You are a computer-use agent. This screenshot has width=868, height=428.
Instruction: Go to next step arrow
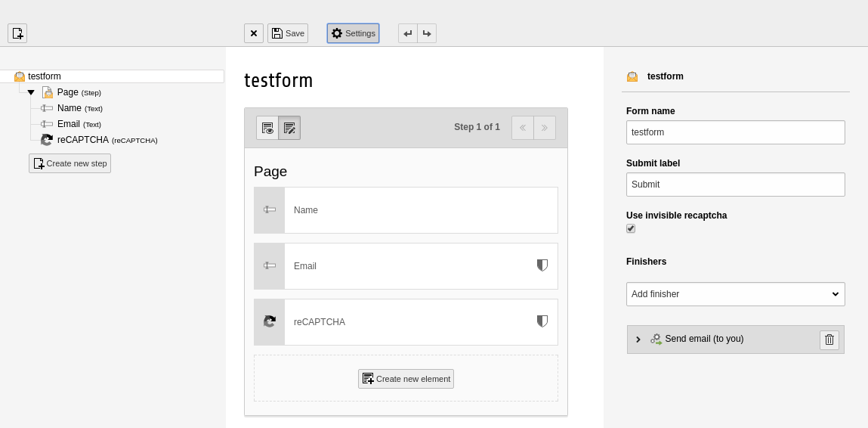[x=545, y=128]
